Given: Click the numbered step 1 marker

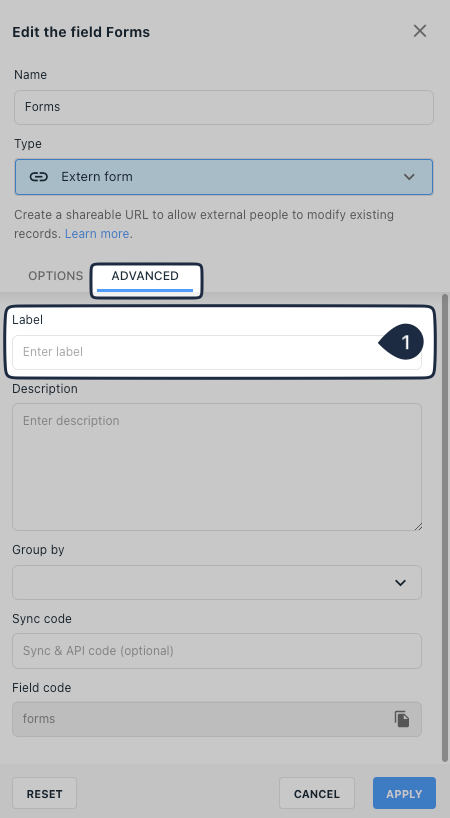Looking at the screenshot, I should (402, 342).
